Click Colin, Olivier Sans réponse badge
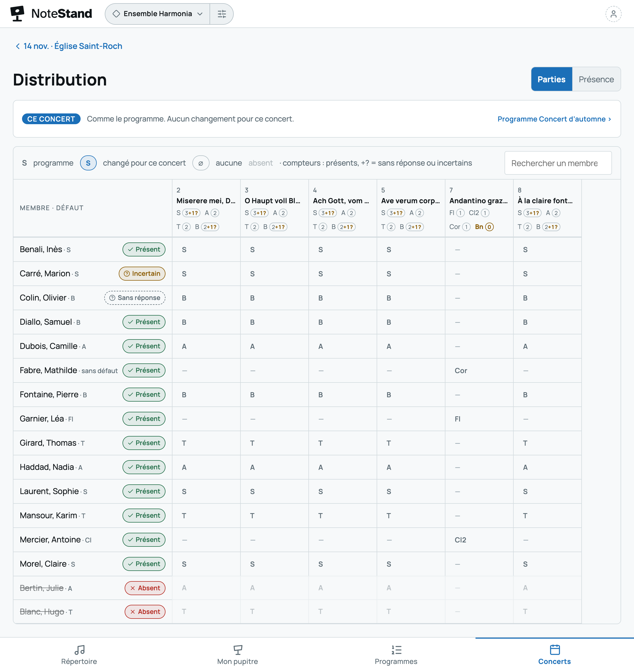 pos(135,298)
